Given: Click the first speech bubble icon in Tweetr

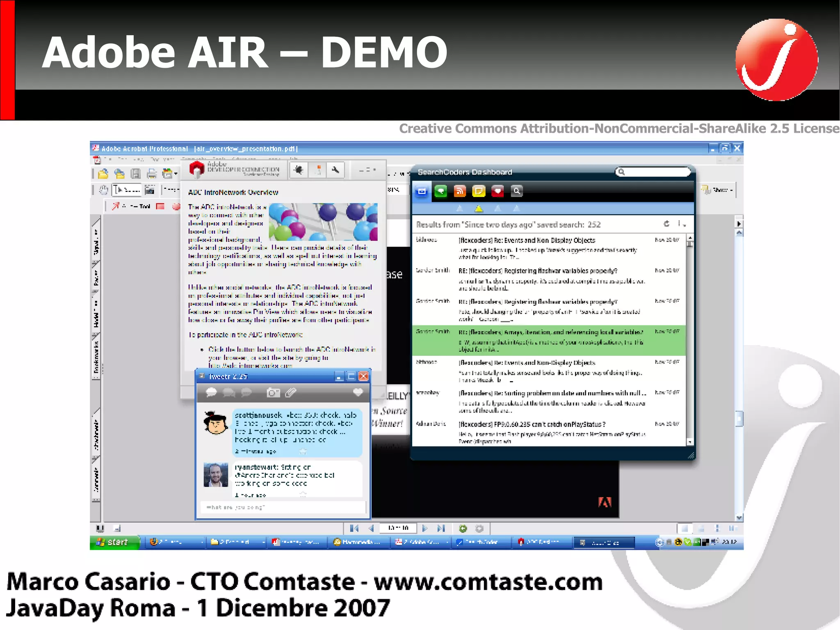Looking at the screenshot, I should 211,393.
